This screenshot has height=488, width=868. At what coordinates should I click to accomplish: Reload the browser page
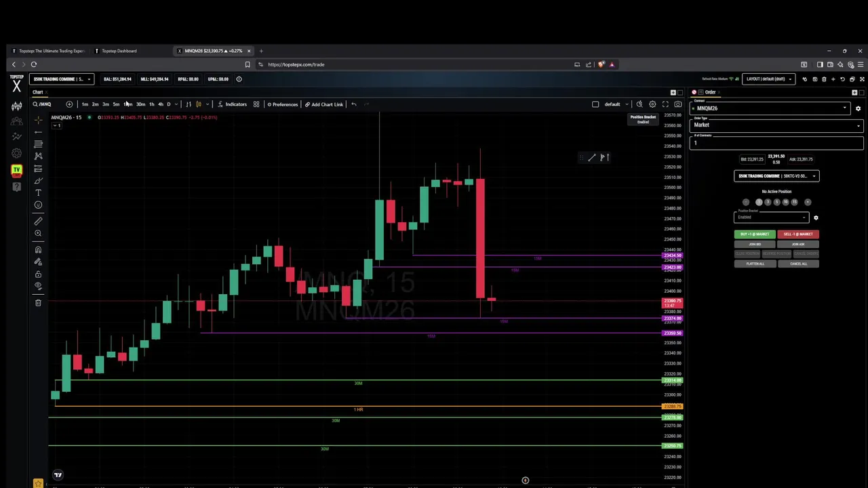(x=34, y=64)
